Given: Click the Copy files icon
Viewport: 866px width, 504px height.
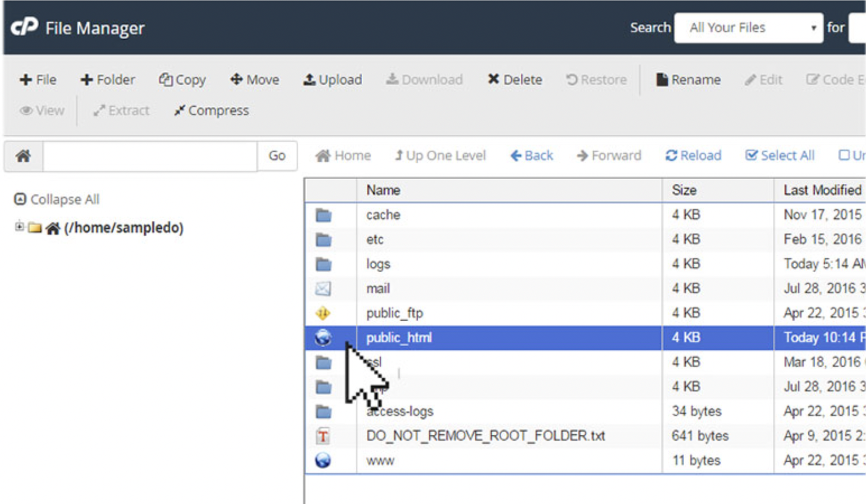Looking at the screenshot, I should coord(166,80).
